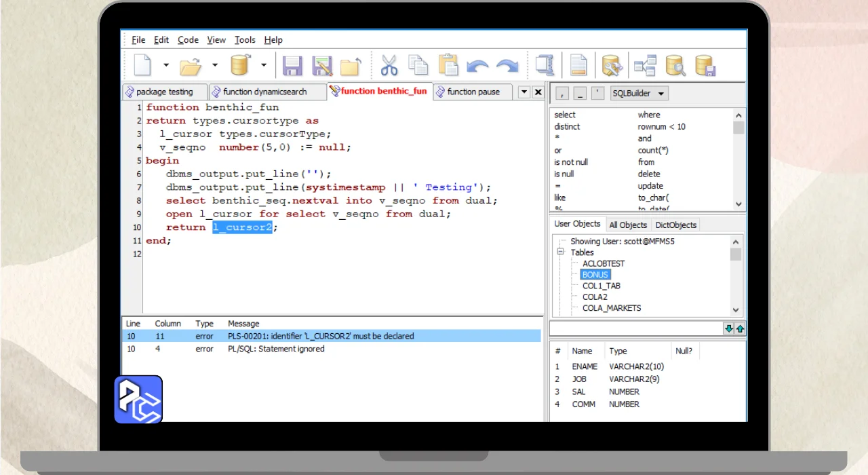Click the Redo arrow icon
Image resolution: width=868 pixels, height=475 pixels.
click(507, 66)
